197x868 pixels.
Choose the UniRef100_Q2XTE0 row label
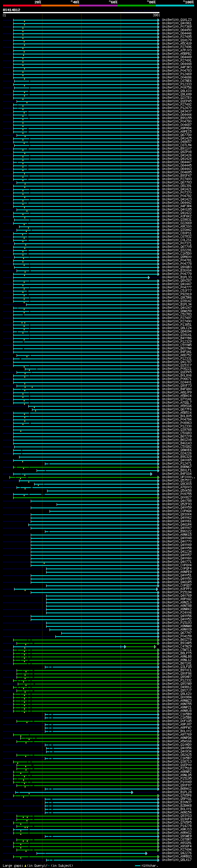(x=177, y=98)
